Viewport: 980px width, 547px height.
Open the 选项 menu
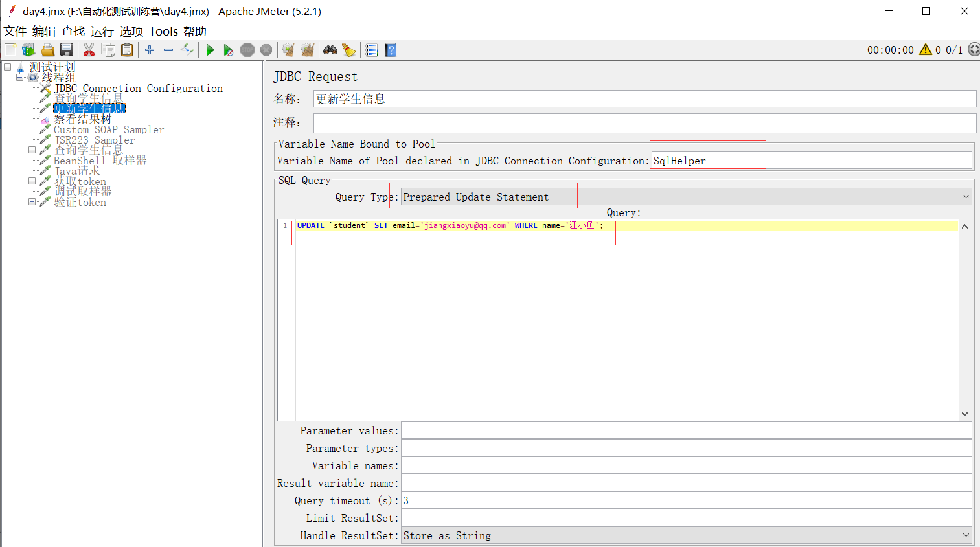[x=131, y=31]
